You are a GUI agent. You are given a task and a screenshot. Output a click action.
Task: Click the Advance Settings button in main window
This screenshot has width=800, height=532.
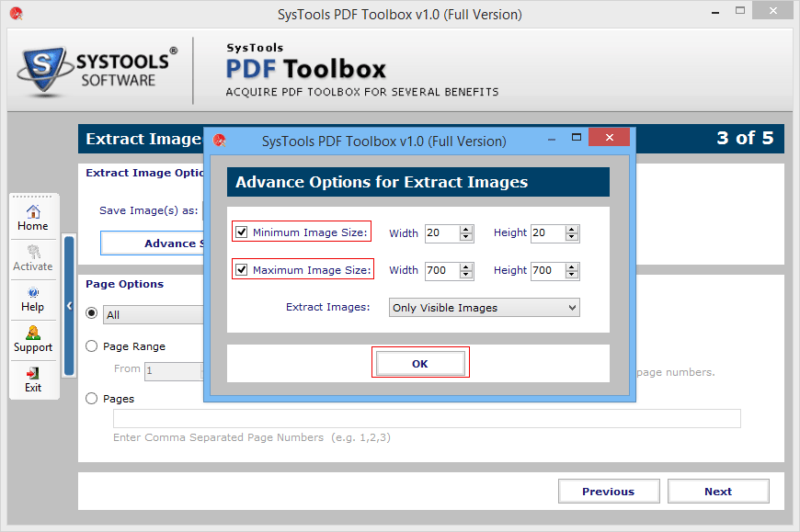click(x=152, y=243)
